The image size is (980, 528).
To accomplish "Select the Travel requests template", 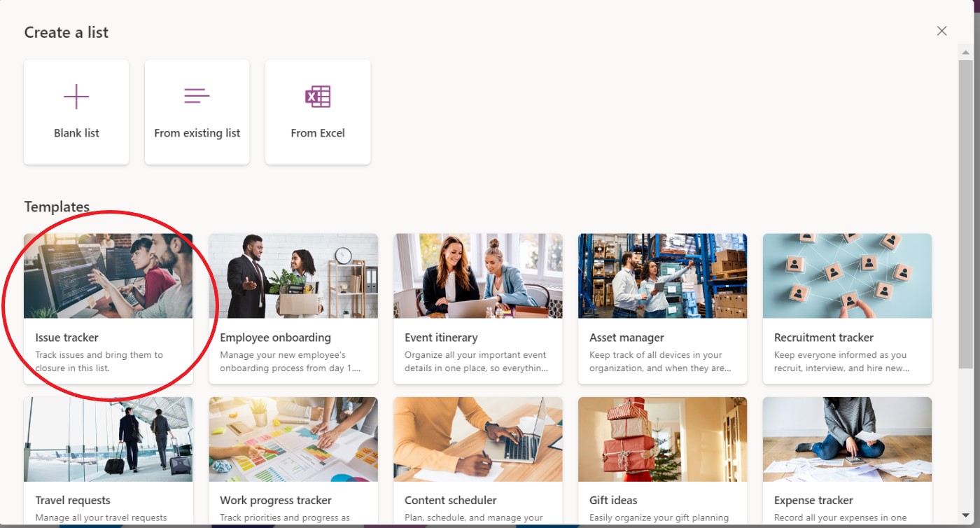I will pos(108,462).
